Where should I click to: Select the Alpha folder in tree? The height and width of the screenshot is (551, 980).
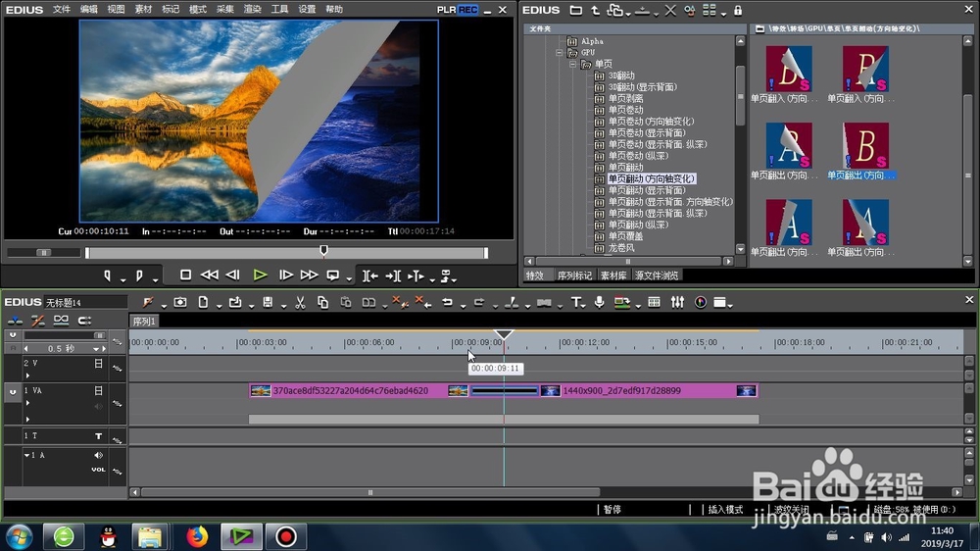click(592, 41)
